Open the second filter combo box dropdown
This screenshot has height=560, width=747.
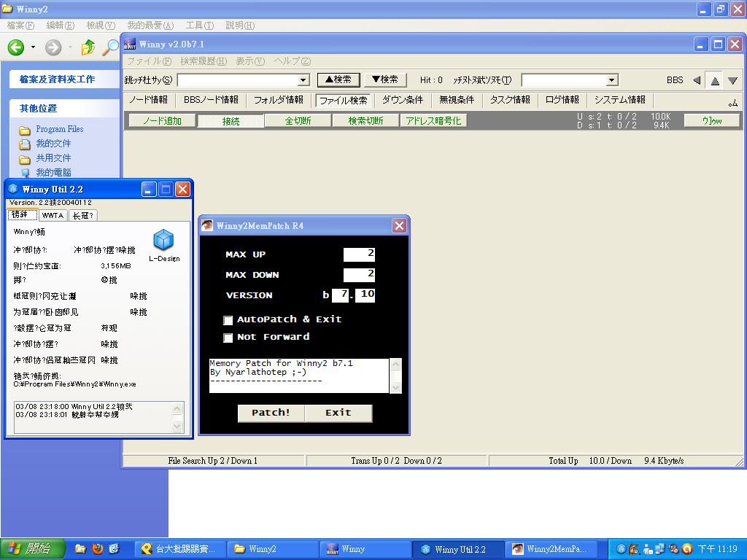[x=611, y=80]
